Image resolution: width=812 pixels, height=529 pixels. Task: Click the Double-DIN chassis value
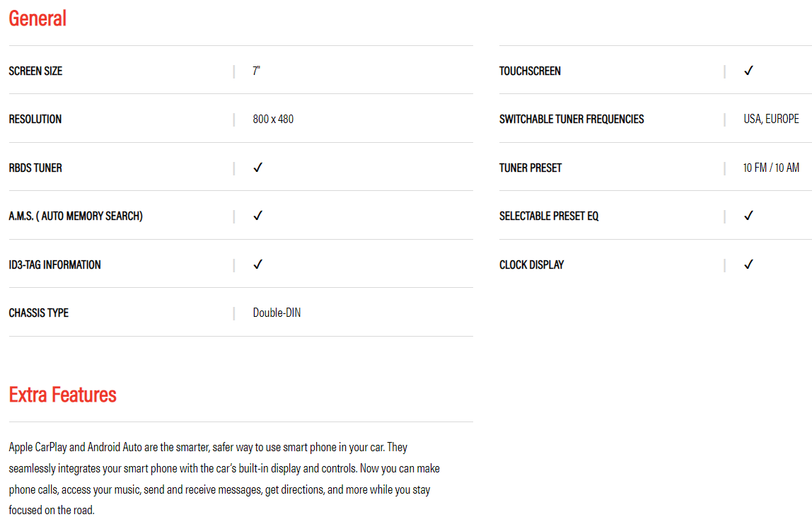277,313
